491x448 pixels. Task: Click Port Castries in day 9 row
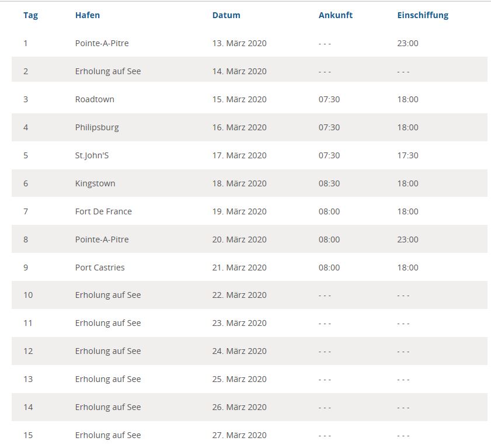100,268
